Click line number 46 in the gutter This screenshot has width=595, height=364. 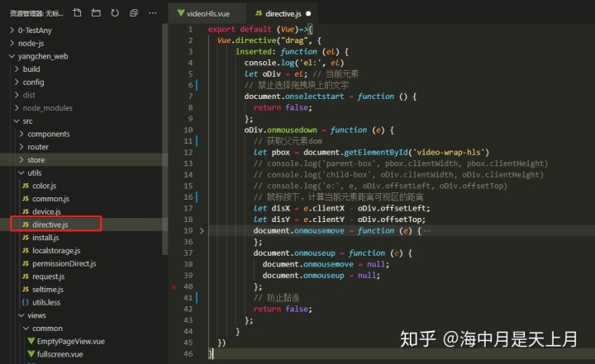(188, 354)
